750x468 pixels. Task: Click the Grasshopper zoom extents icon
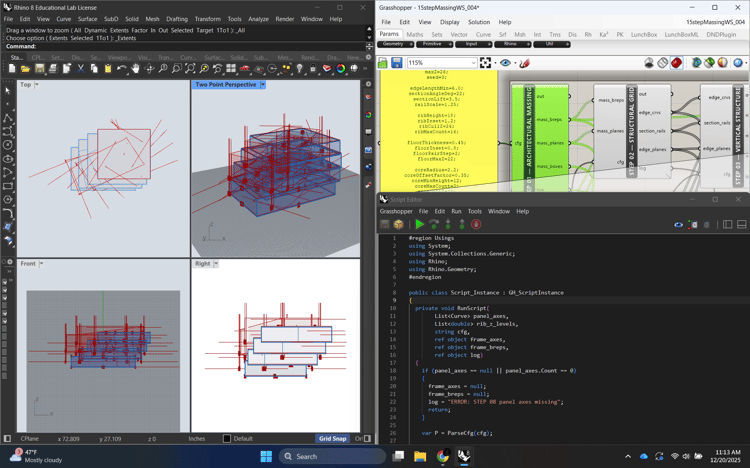pos(486,63)
